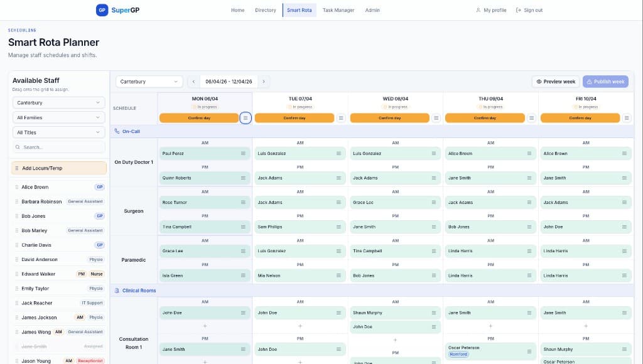643x364 pixels.
Task: Click the Preview week button
Action: click(x=556, y=82)
